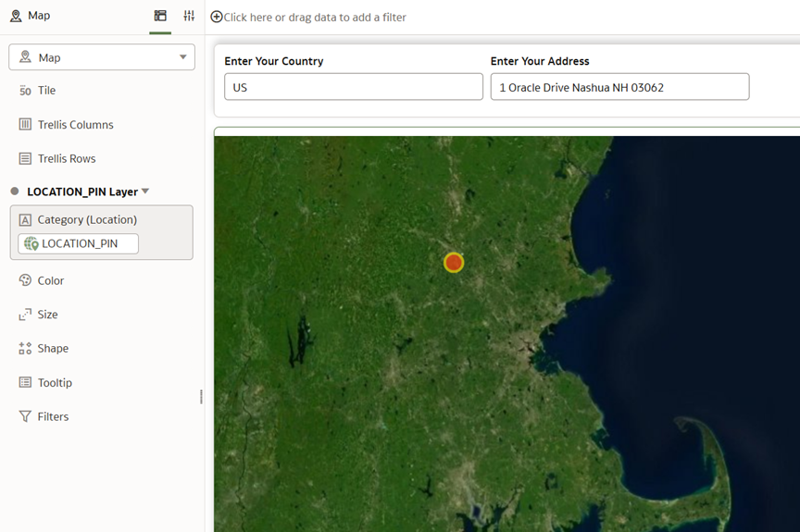The width and height of the screenshot is (800, 532).
Task: Select the Trellis Rows icon
Action: [25, 158]
